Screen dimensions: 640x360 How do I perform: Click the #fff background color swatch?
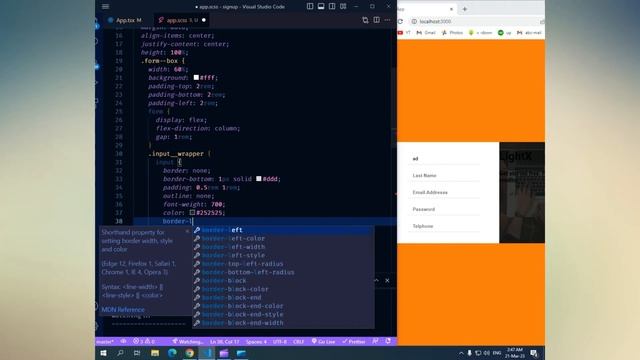[x=196, y=77]
